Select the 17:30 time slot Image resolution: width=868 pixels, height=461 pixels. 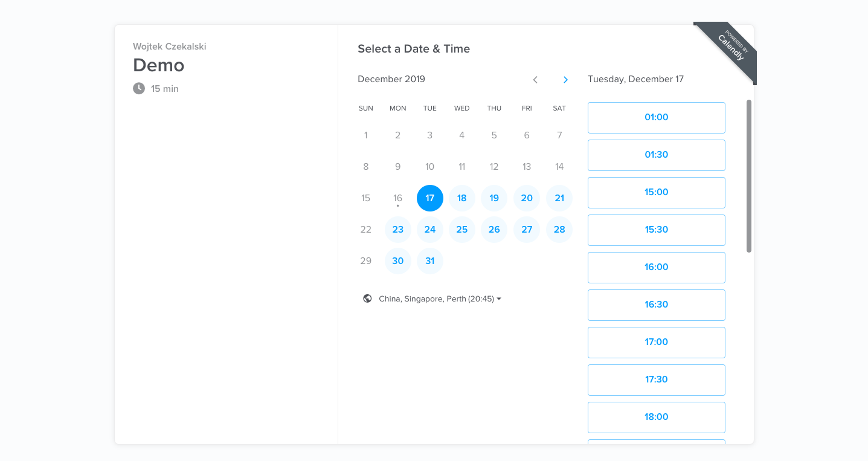click(x=657, y=380)
